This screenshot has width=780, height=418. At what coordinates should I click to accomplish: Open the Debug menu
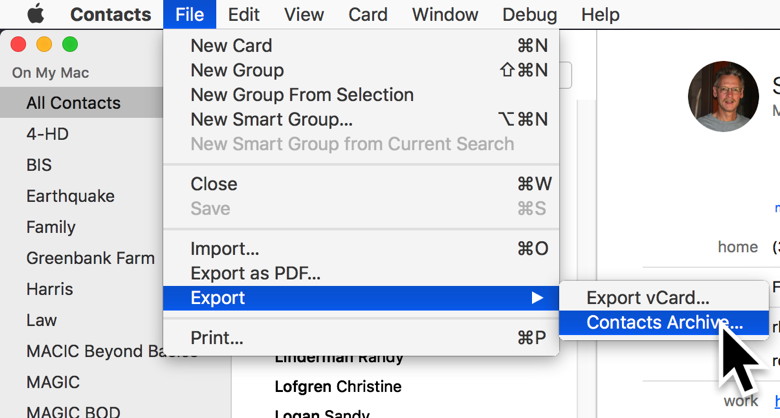click(x=529, y=14)
